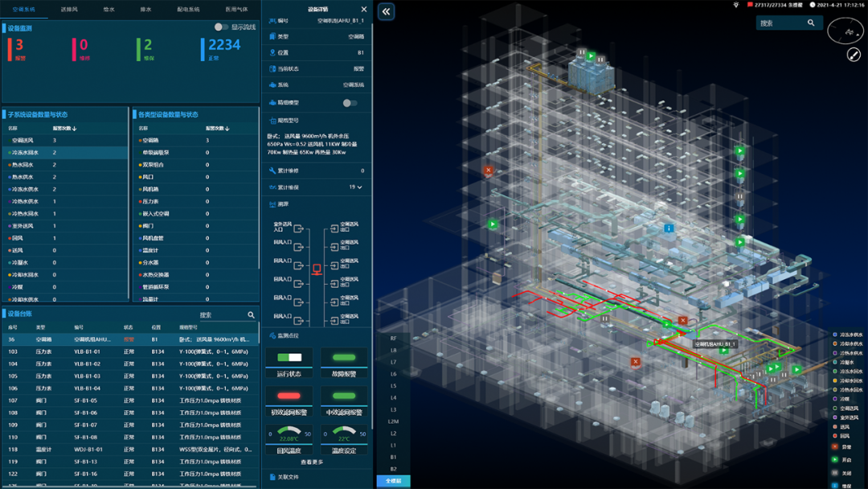Viewport: 868px width, 489px height.
Task: Click the 查看更多 link
Action: (x=312, y=462)
